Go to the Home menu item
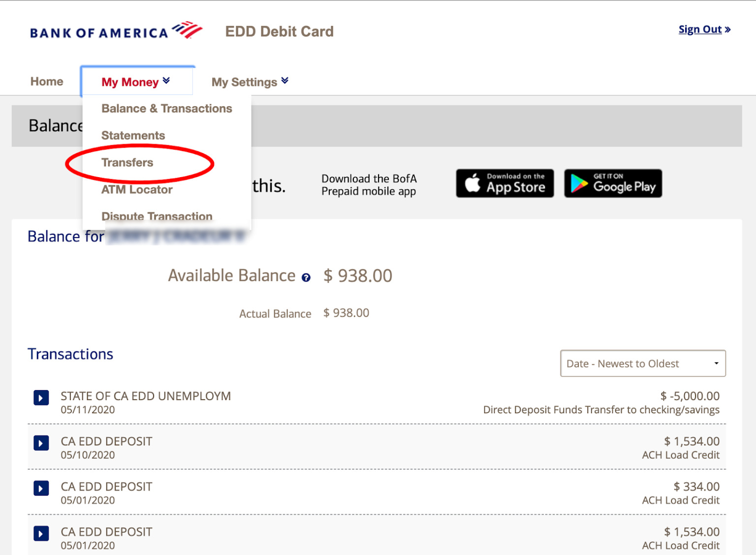The width and height of the screenshot is (756, 555). pos(46,81)
